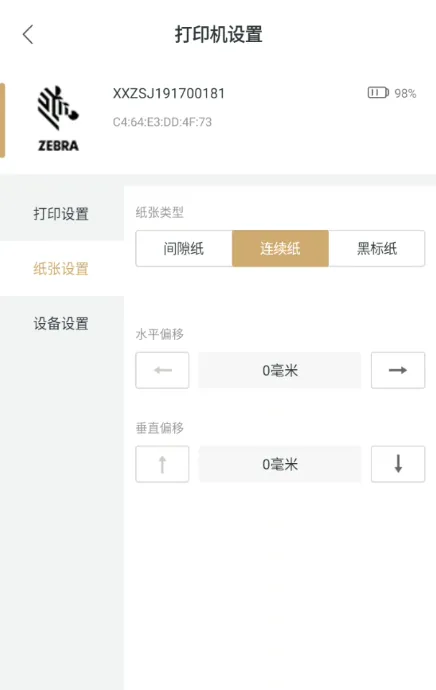Shift vertical offset up with up arrow
The height and width of the screenshot is (690, 436).
[x=162, y=464]
